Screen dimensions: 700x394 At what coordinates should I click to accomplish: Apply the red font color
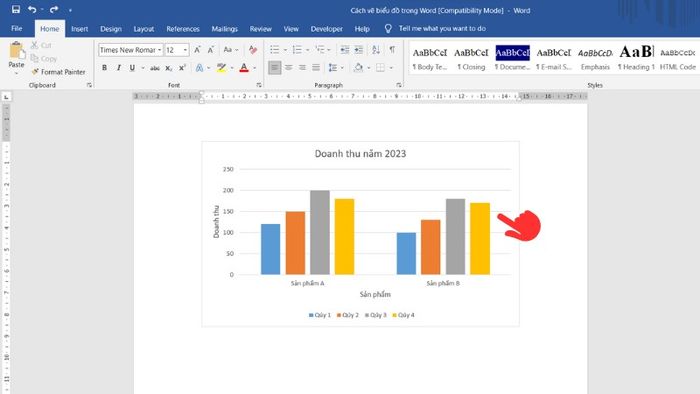tap(244, 68)
